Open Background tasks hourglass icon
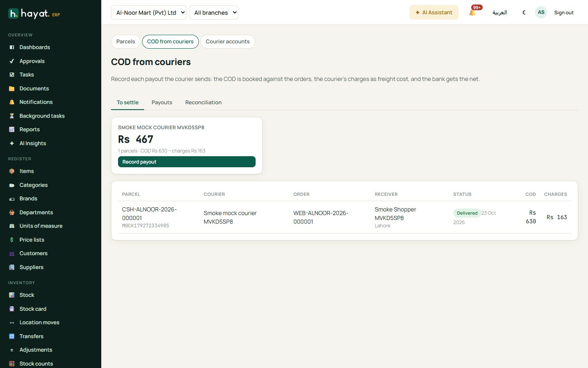 coord(12,116)
